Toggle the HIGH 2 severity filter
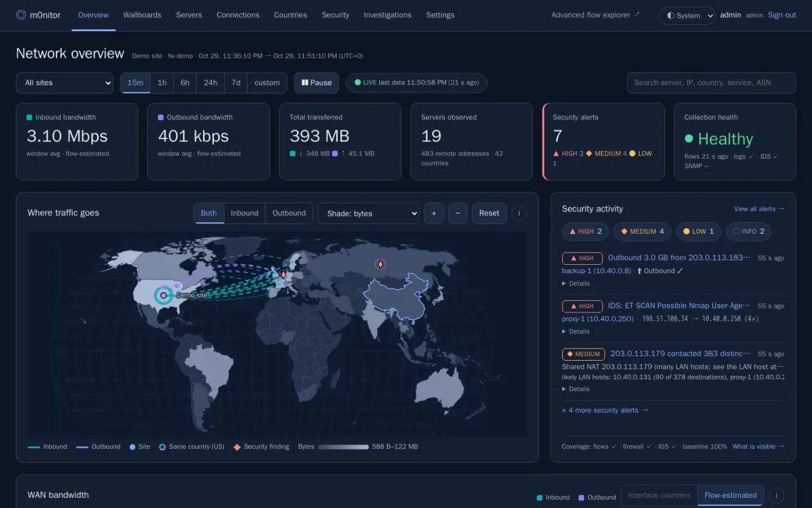The height and width of the screenshot is (508, 812). coord(586,232)
